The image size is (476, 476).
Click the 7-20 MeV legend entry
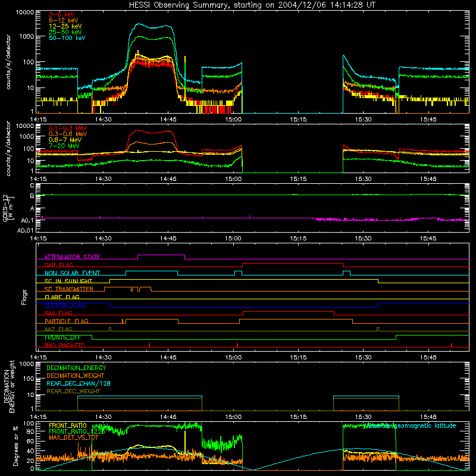point(64,146)
